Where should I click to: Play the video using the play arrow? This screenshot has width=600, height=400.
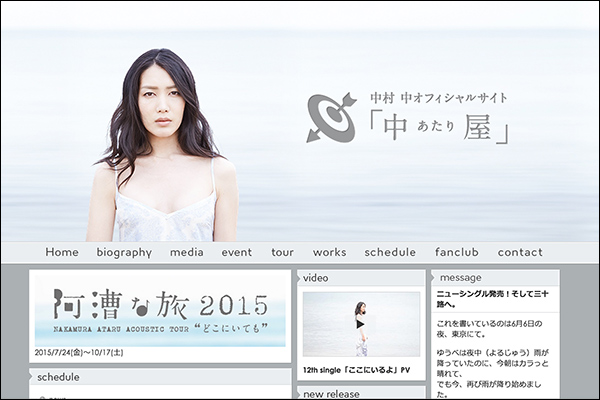coord(359,323)
